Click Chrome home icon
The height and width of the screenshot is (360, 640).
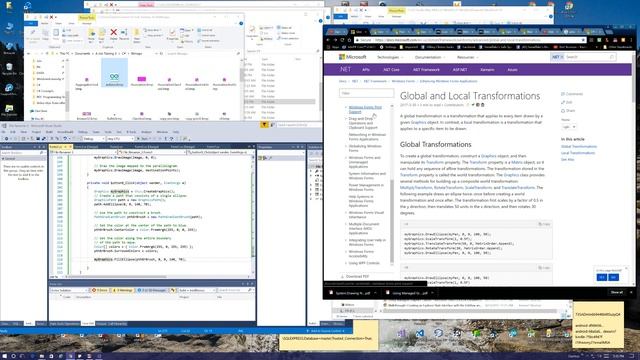click(x=349, y=40)
